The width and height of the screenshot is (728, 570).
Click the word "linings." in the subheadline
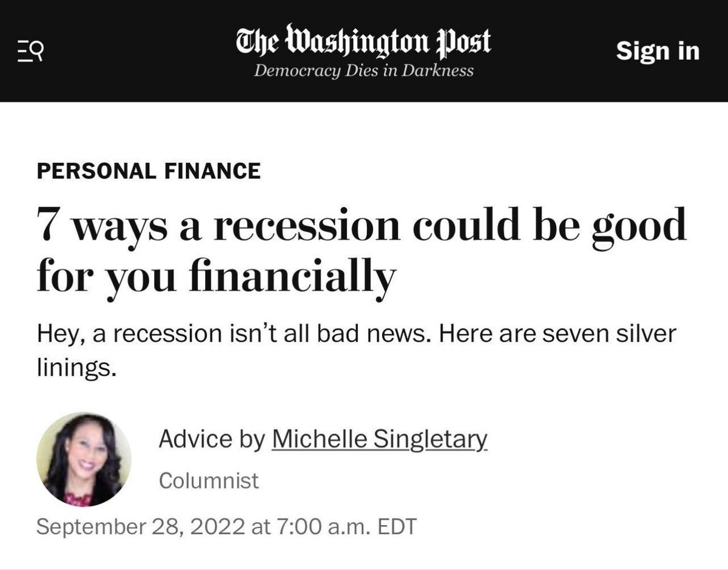tap(75, 367)
